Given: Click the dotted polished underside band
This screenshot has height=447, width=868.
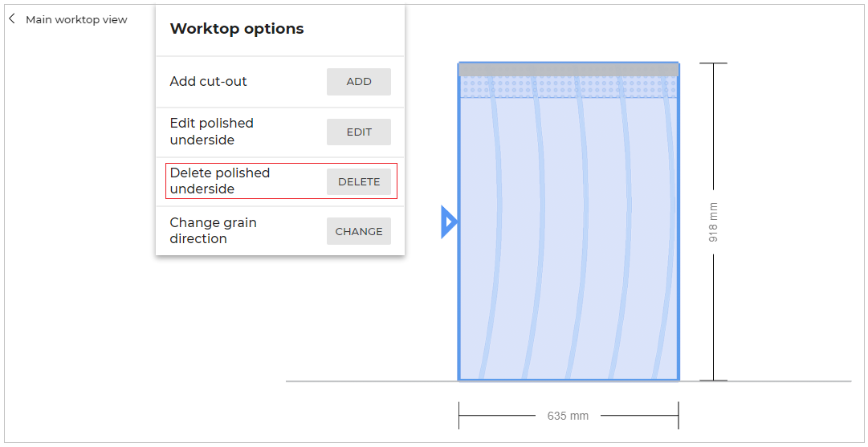Looking at the screenshot, I should coord(568,87).
